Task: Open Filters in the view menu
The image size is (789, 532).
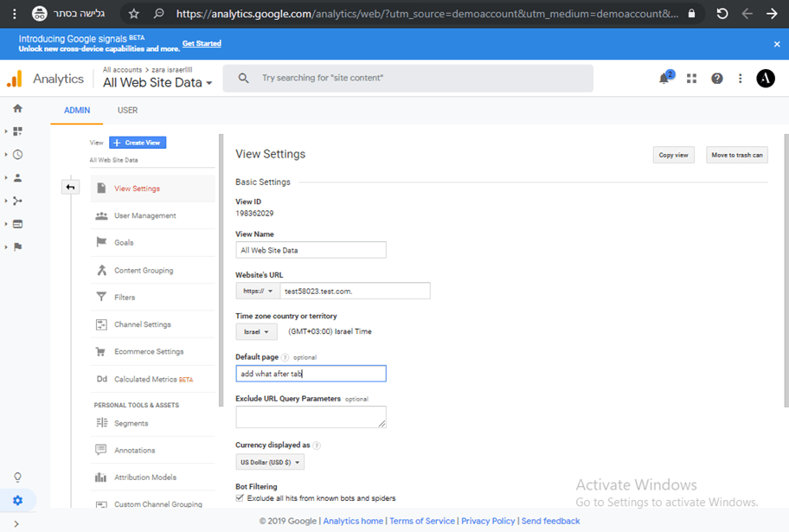Action: point(125,298)
